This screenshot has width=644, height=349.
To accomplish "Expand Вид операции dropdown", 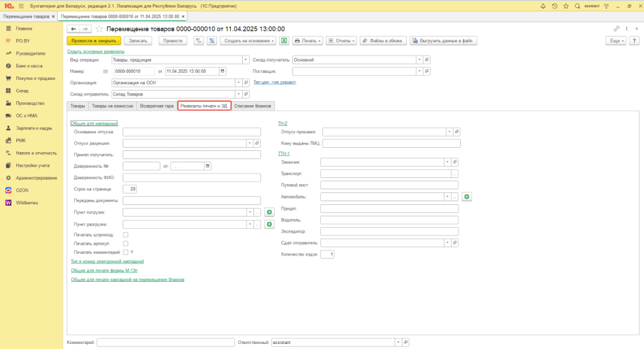I will pos(246,60).
